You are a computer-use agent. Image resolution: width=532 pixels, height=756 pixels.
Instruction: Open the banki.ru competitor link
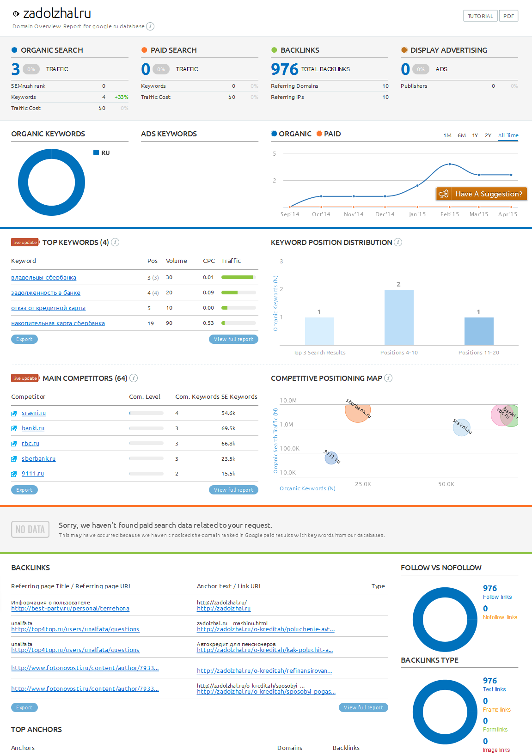pyautogui.click(x=33, y=428)
